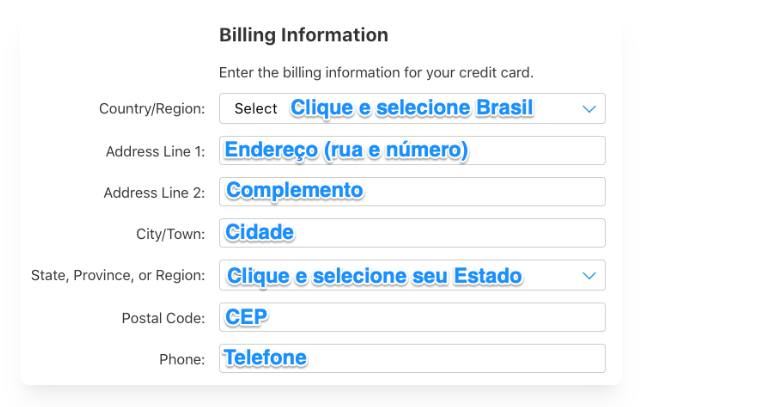The height and width of the screenshot is (407, 777).
Task: Open the Country/Region dropdown
Action: [412, 108]
